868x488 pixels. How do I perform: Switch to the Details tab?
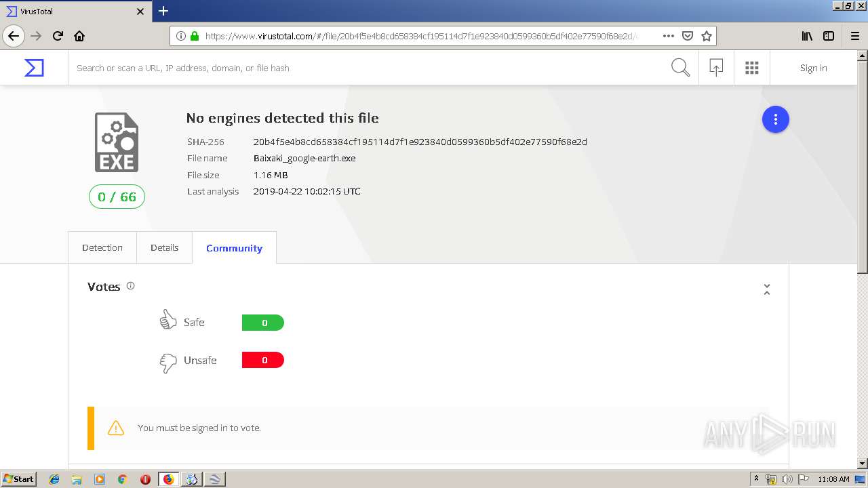165,247
